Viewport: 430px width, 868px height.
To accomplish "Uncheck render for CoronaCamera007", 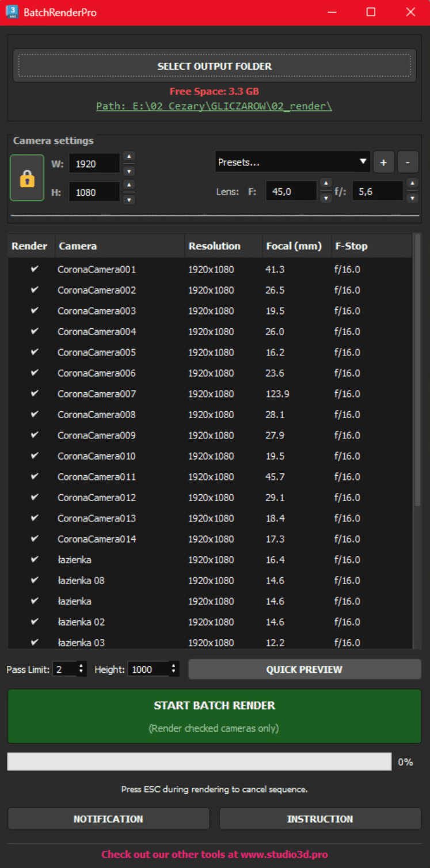I will point(35,393).
